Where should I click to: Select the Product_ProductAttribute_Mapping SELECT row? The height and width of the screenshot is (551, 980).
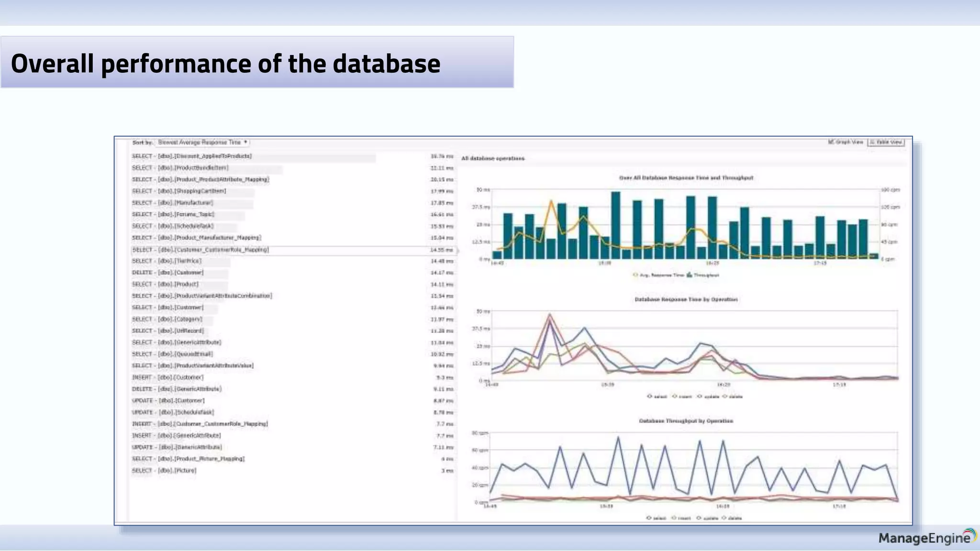click(x=292, y=180)
